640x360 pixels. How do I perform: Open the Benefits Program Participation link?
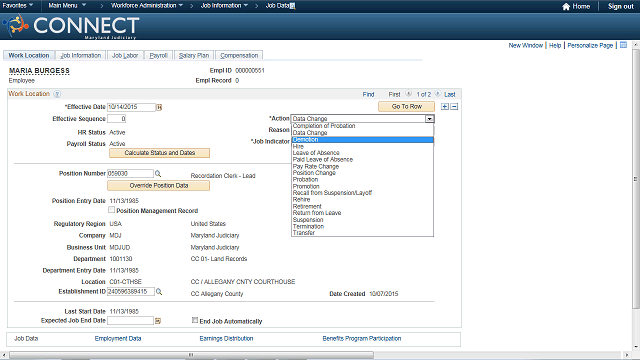(362, 338)
